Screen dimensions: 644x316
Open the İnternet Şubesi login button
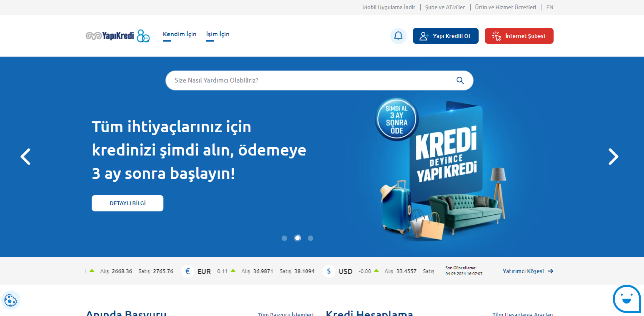(519, 36)
